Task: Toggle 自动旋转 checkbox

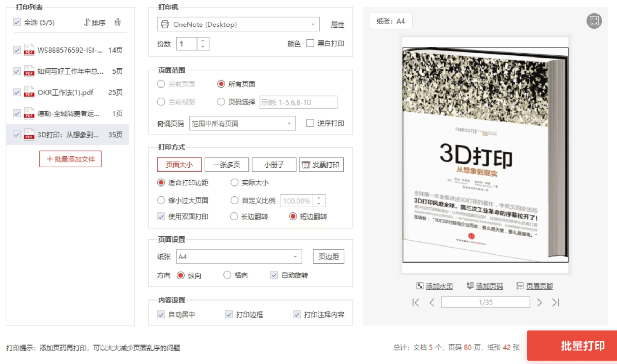Action: [x=274, y=275]
